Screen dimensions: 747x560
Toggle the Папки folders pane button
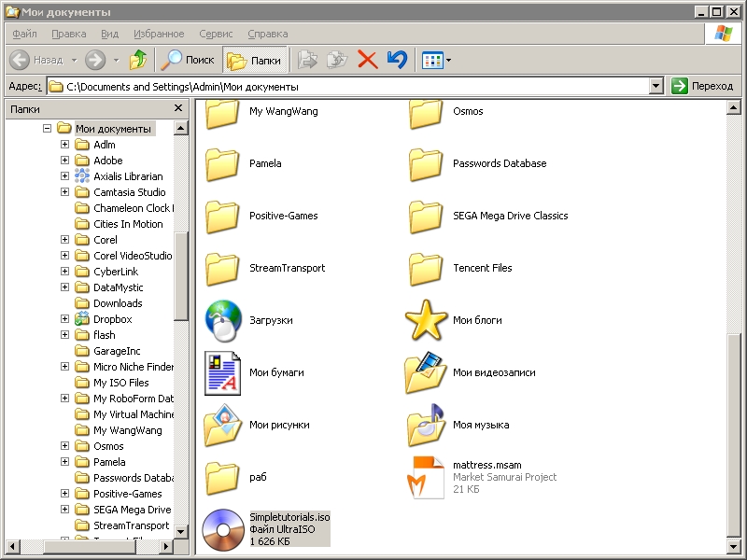(254, 61)
